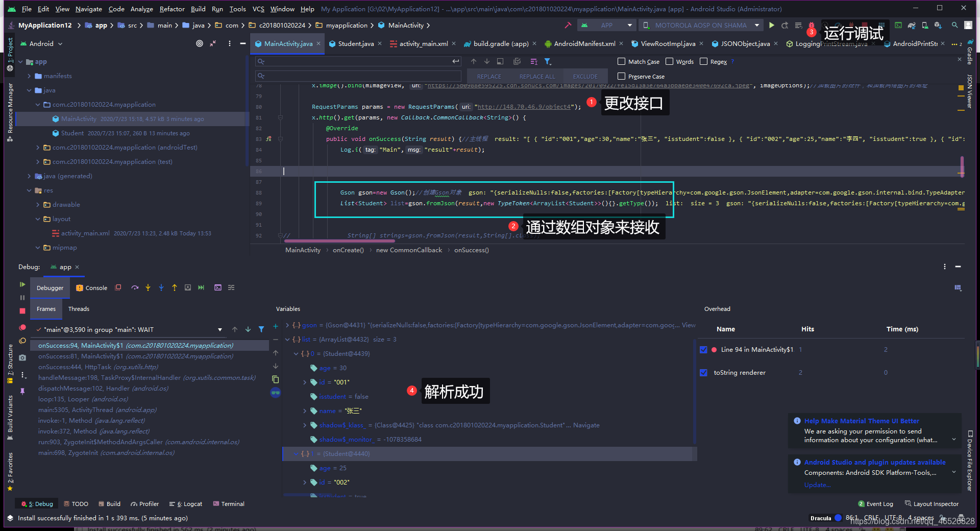980x531 pixels.
Task: Uncheck toString renderer overhead checkbox
Action: [x=703, y=373]
